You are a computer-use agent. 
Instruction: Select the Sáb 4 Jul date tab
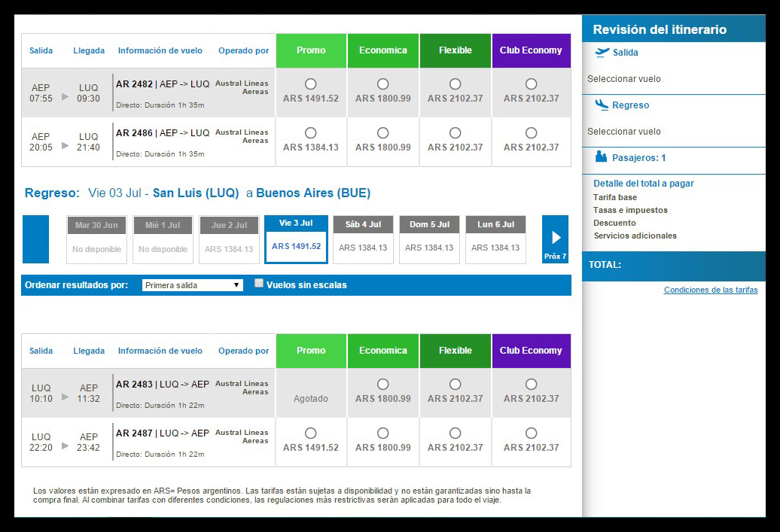click(x=363, y=239)
